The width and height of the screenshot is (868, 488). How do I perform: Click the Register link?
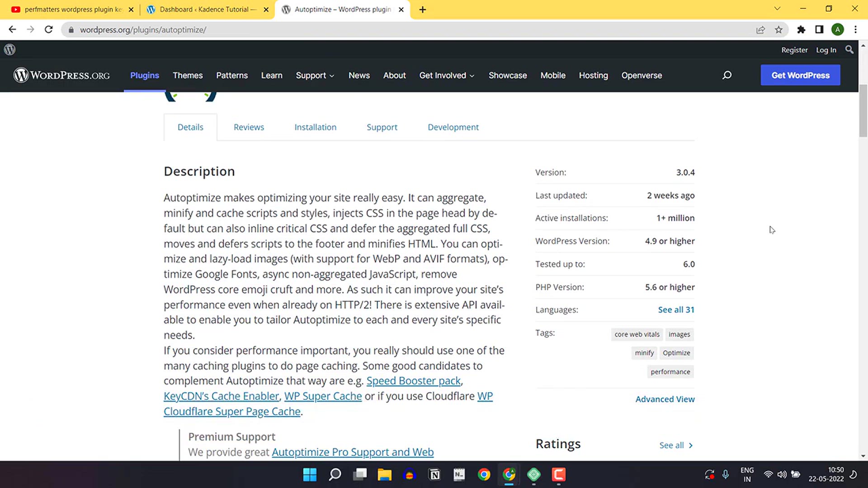pos(794,50)
